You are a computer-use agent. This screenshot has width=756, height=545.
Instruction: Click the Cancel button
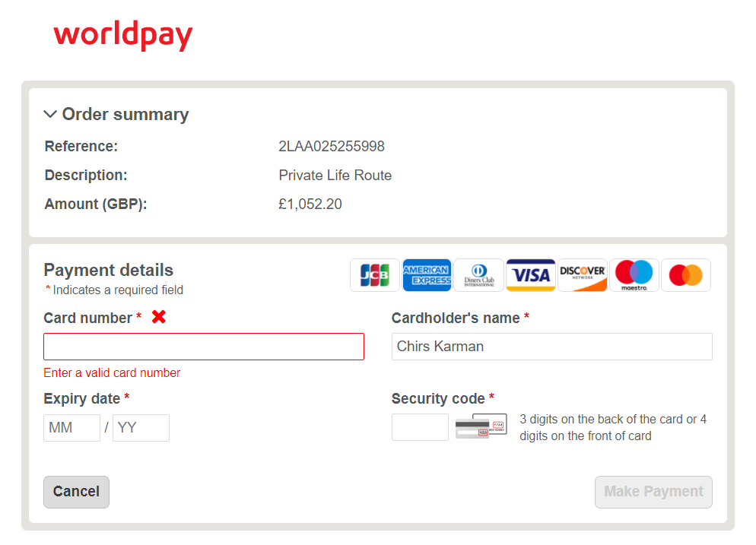click(76, 492)
